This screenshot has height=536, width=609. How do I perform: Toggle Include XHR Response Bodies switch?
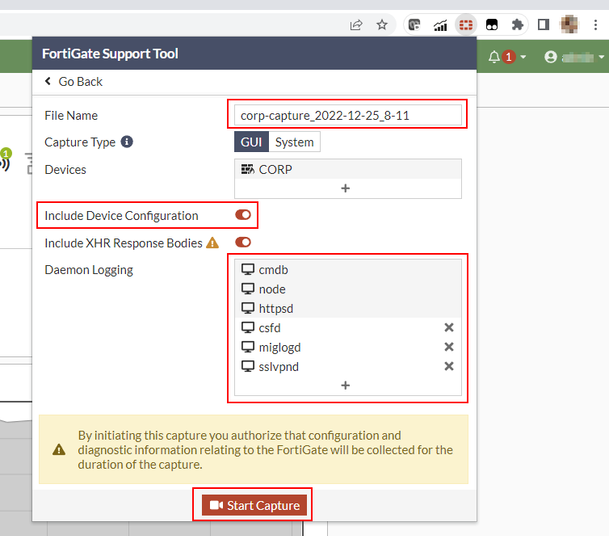(243, 242)
